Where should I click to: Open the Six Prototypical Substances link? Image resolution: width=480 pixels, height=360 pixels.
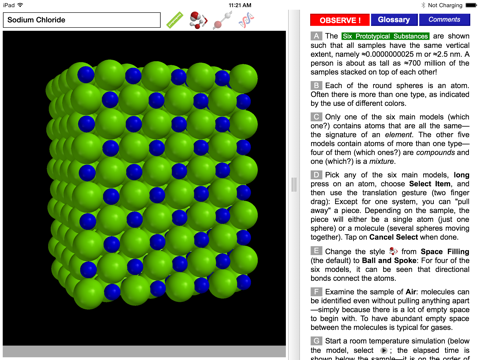click(385, 36)
